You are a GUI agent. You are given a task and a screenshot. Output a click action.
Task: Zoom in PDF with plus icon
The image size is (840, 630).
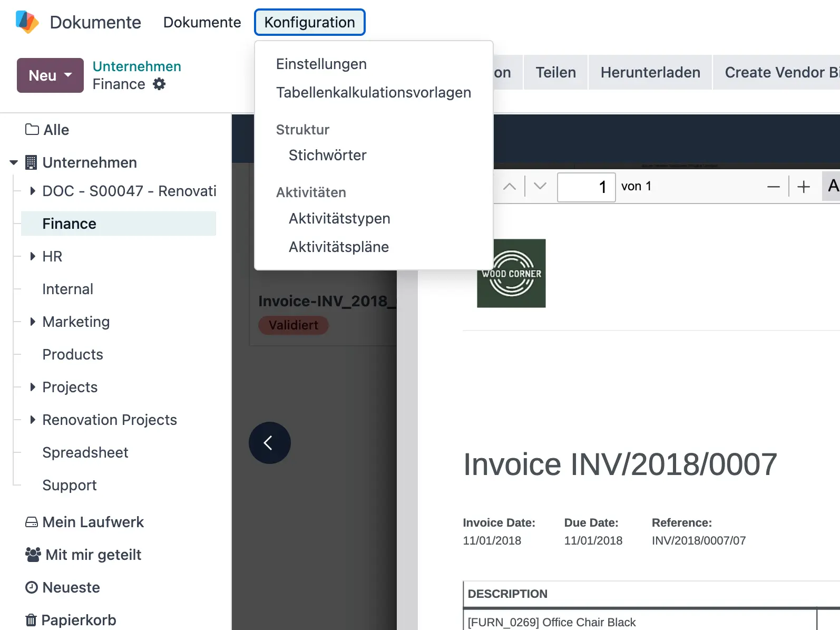[804, 187]
